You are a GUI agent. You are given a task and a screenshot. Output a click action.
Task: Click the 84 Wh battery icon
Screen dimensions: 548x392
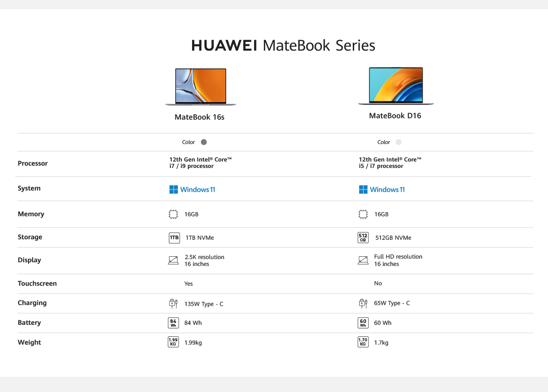(x=173, y=323)
